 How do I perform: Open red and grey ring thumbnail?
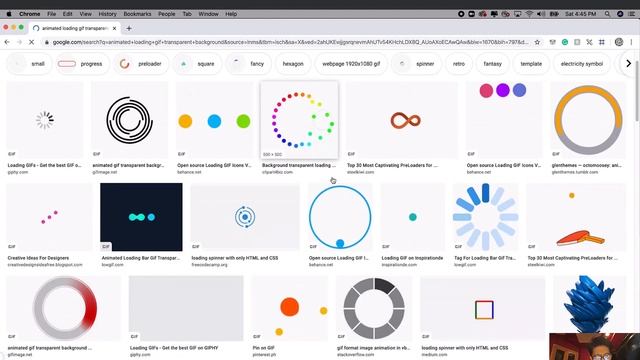pyautogui.click(x=64, y=308)
